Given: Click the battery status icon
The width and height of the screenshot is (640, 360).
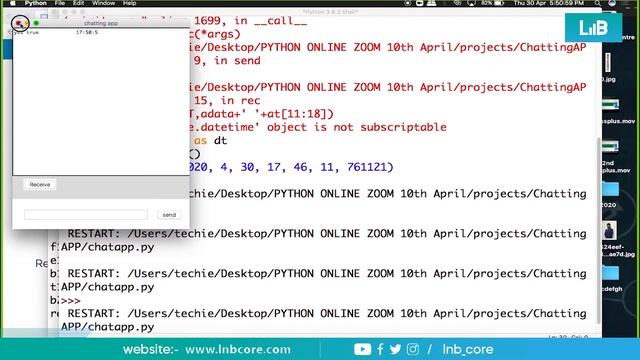Looking at the screenshot, I should click(x=499, y=3).
